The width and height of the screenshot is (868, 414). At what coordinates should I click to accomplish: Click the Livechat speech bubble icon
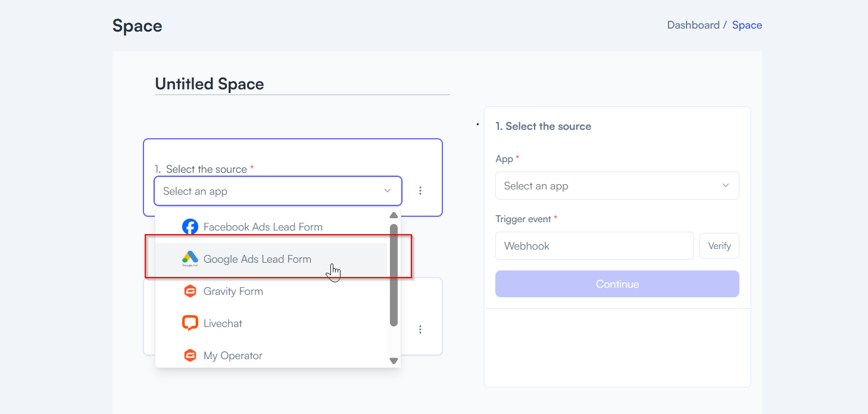click(x=190, y=323)
